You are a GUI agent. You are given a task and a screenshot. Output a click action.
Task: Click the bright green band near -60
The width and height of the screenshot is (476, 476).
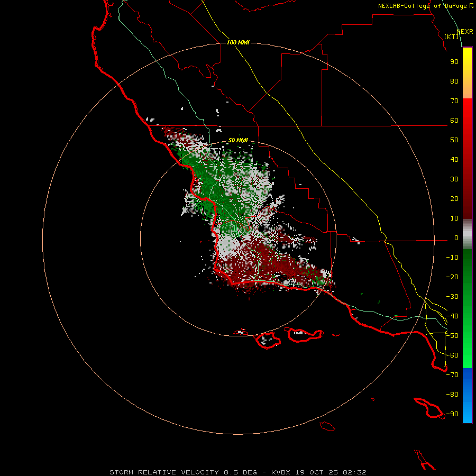coord(467,355)
